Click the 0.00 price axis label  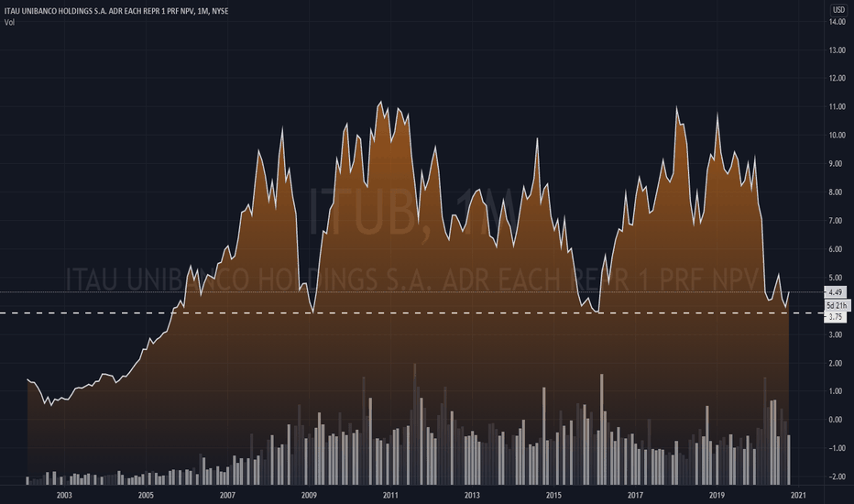(x=838, y=420)
